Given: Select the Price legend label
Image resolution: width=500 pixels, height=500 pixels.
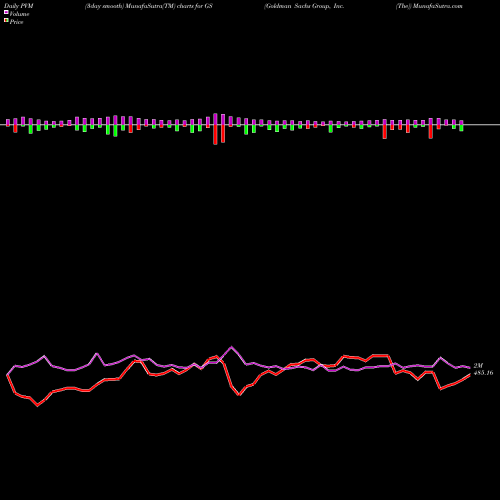Looking at the screenshot, I should (x=16, y=22).
